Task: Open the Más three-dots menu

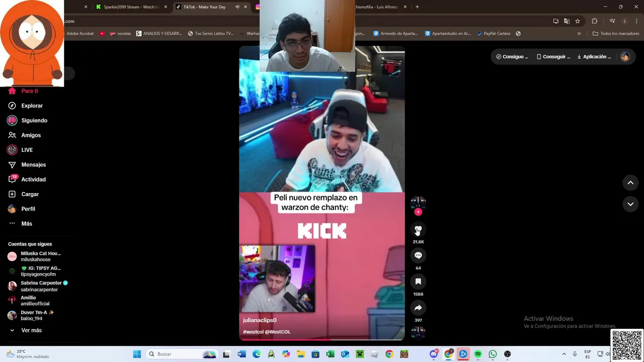Action: pyautogui.click(x=12, y=224)
